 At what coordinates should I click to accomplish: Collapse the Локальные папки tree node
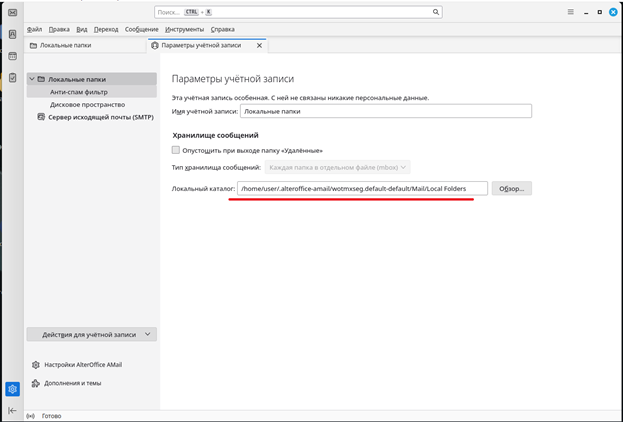(x=32, y=79)
